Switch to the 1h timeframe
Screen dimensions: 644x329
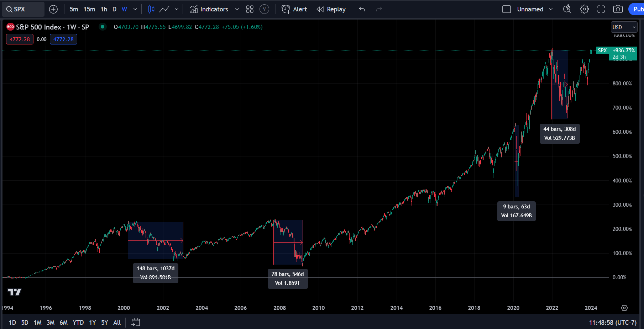click(x=104, y=9)
